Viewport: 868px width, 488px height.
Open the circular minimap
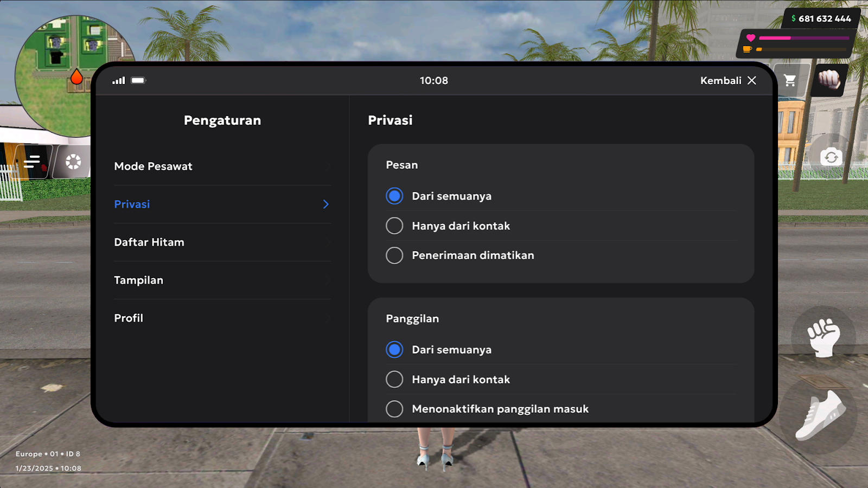pos(76,76)
